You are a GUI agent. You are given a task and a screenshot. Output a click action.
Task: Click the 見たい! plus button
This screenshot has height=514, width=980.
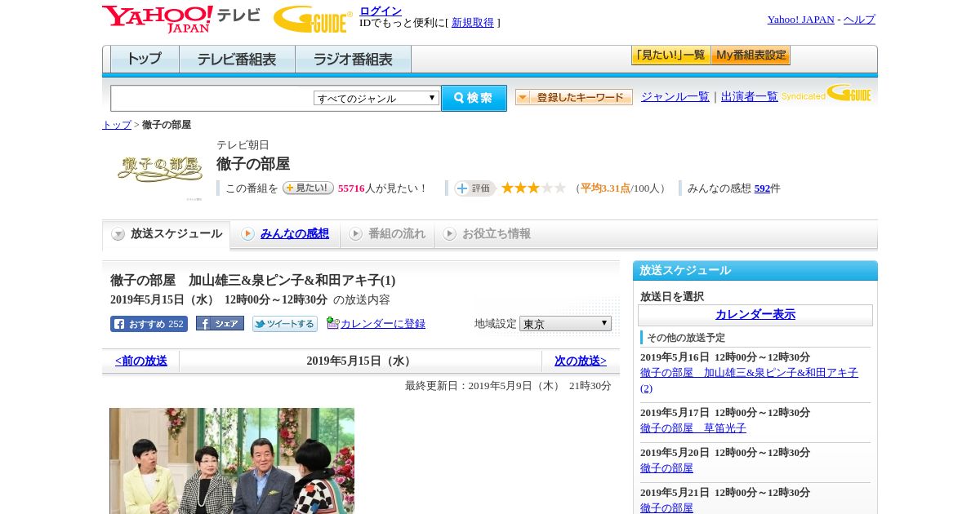pyautogui.click(x=308, y=188)
